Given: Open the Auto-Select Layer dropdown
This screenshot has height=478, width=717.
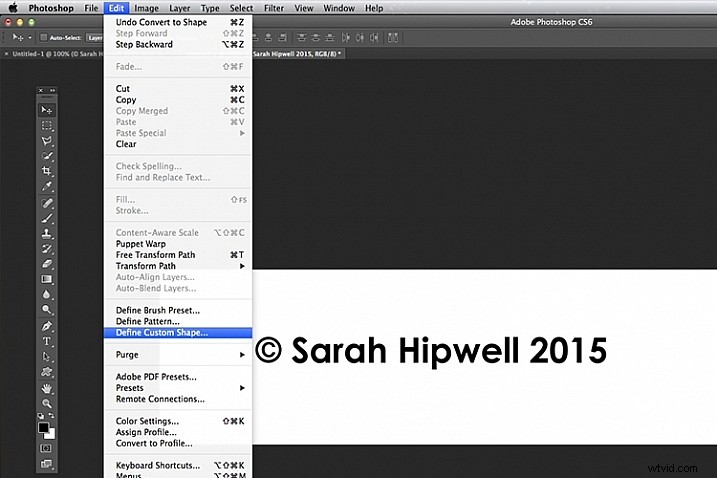Looking at the screenshot, I should click(95, 38).
